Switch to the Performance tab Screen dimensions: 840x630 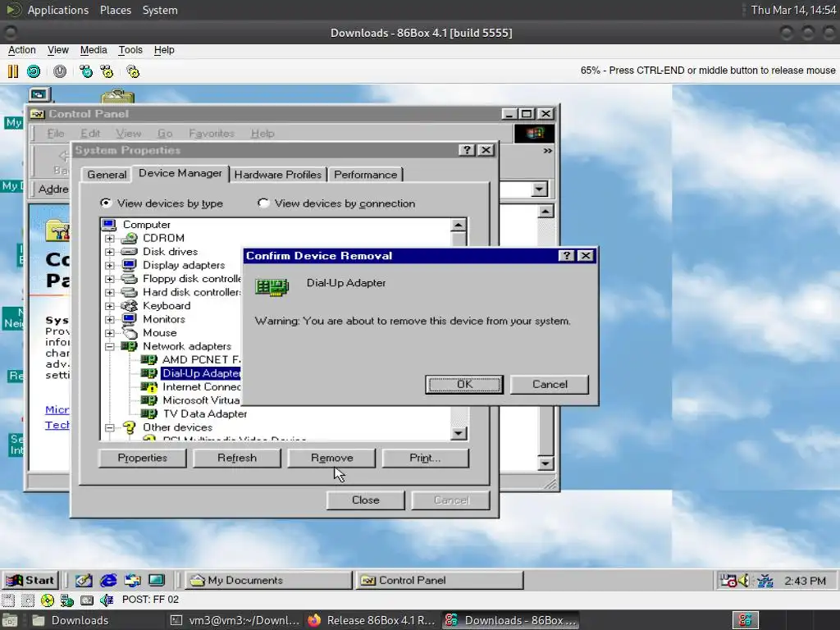point(365,175)
